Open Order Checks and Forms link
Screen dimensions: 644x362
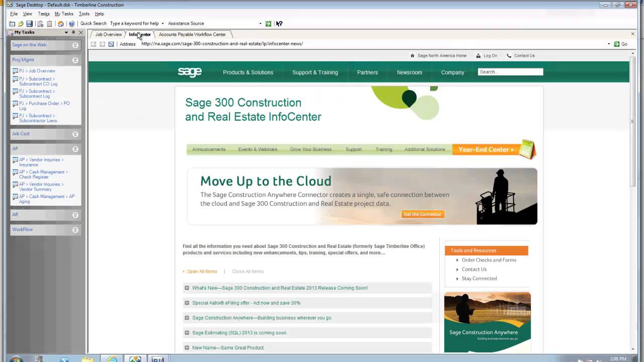click(489, 260)
